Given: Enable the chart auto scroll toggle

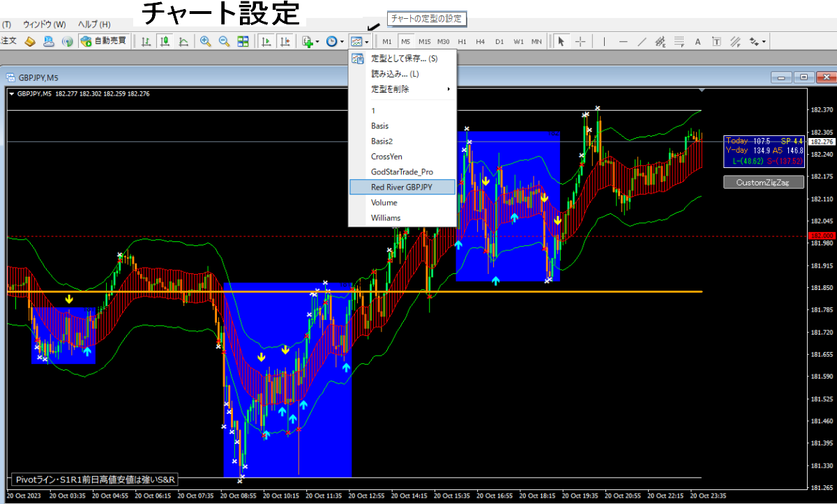Looking at the screenshot, I should (x=266, y=41).
